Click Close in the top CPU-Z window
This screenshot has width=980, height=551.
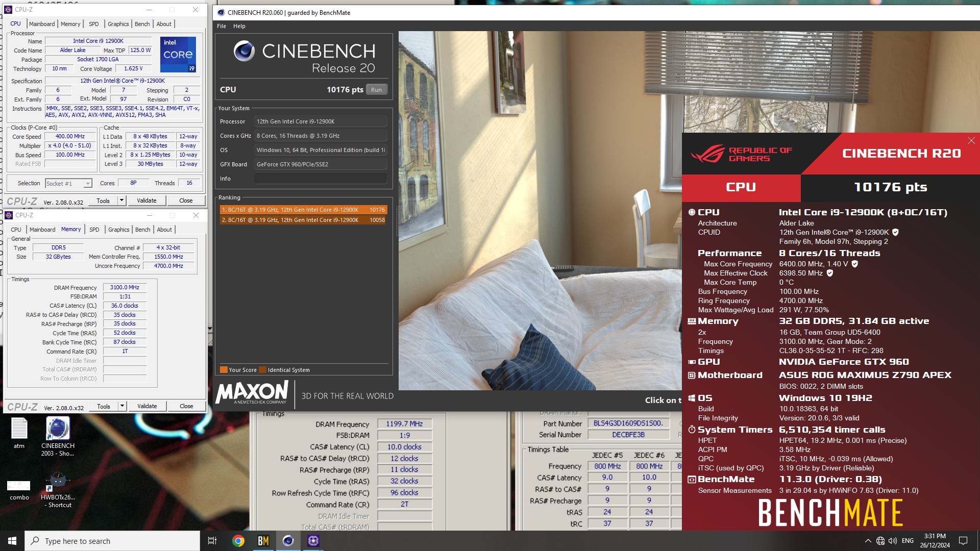[186, 201]
